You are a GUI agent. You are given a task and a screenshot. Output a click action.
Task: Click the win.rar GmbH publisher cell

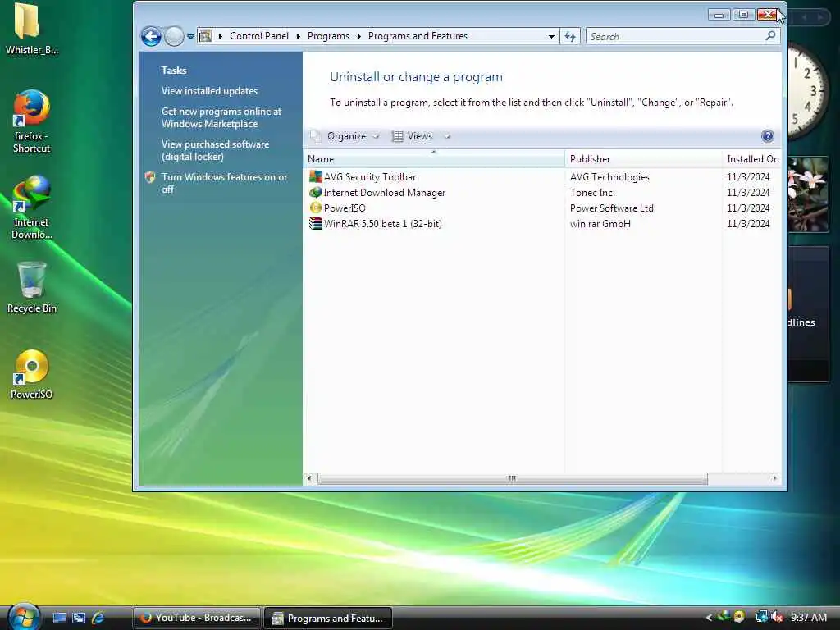click(x=600, y=223)
